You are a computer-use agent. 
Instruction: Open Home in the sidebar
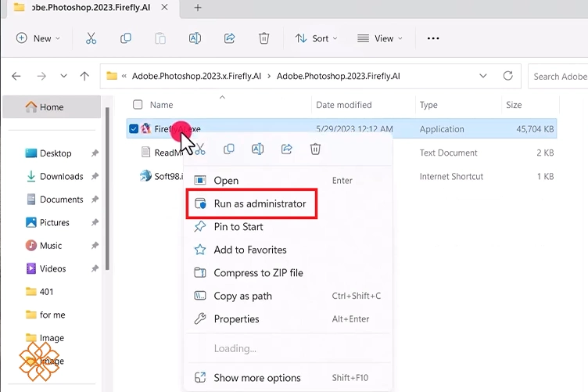(52, 107)
